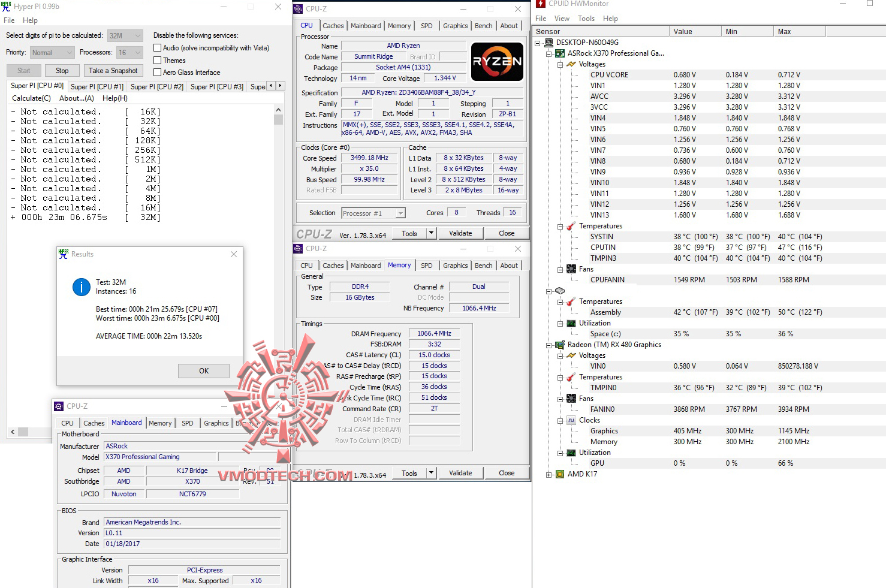Toggle the Aero Glass Interface checkbox
The image size is (886, 588).
pyautogui.click(x=158, y=73)
